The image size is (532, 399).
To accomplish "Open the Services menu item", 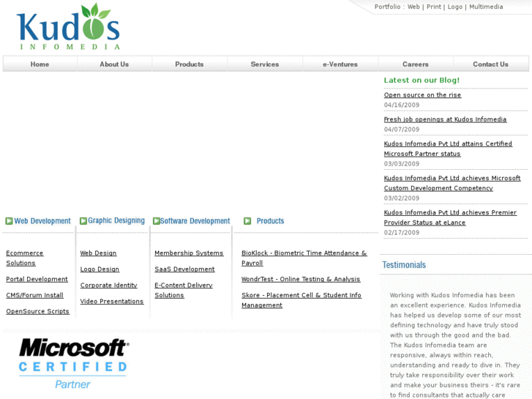I will pyautogui.click(x=265, y=64).
